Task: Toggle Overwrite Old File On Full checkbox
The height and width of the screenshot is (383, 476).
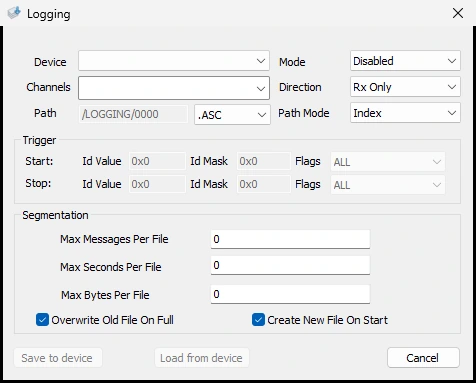Action: coord(42,320)
